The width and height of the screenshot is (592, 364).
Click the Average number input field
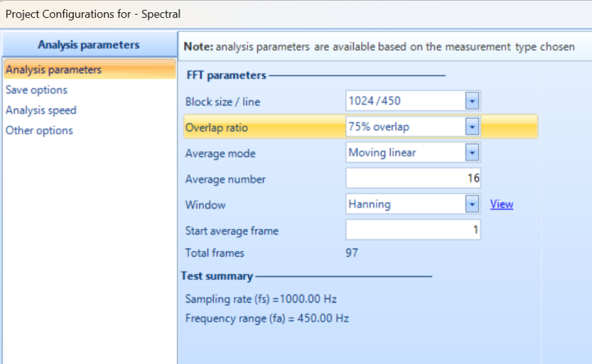[413, 178]
